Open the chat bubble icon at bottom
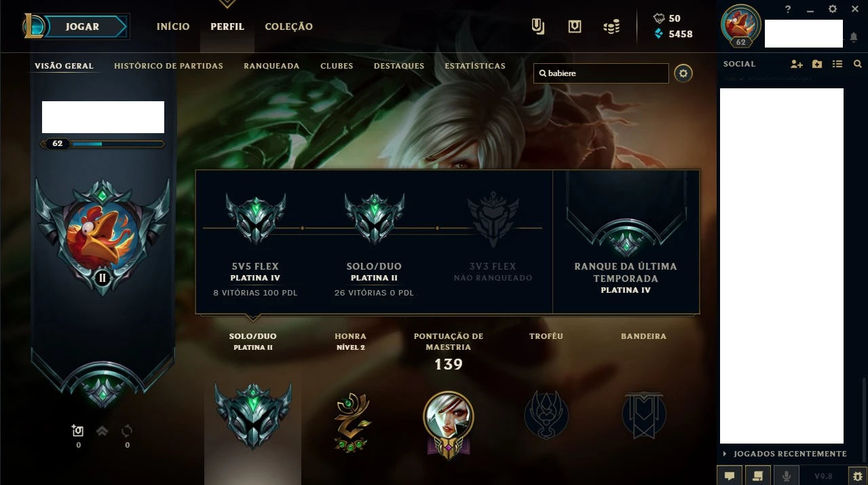Viewport: 868px width, 485px height. point(730,475)
